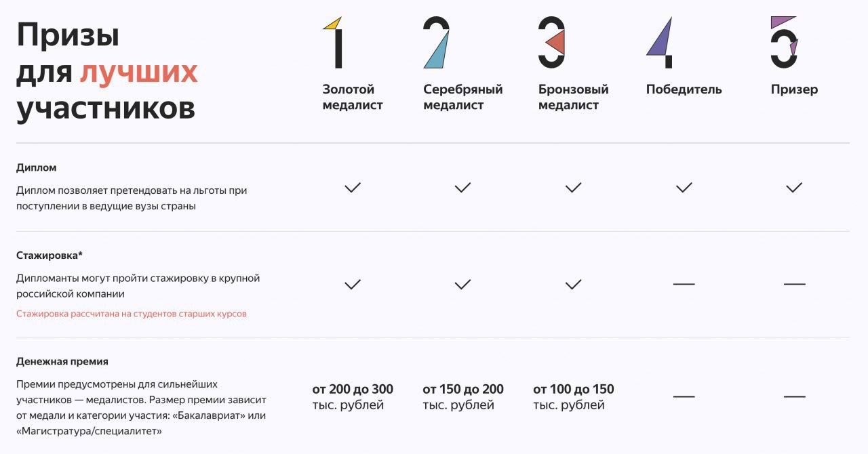The width and height of the screenshot is (868, 454).
Task: Click the Денежная премия row title
Action: (62, 361)
